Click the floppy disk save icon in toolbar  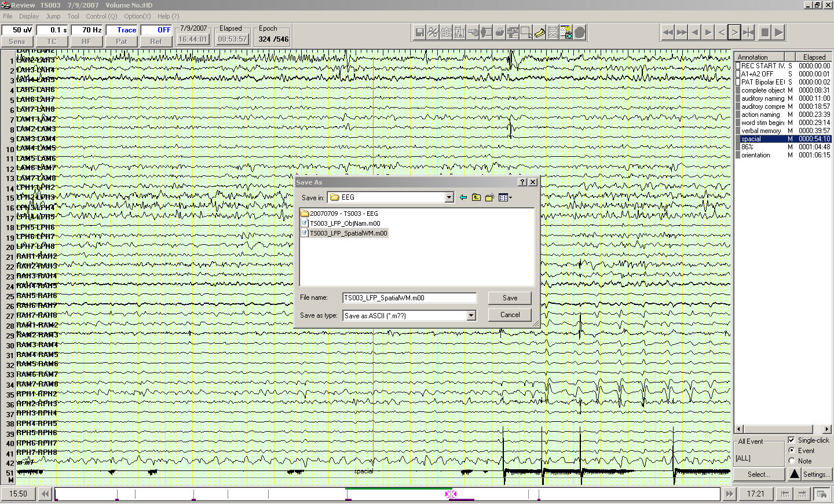coord(420,33)
